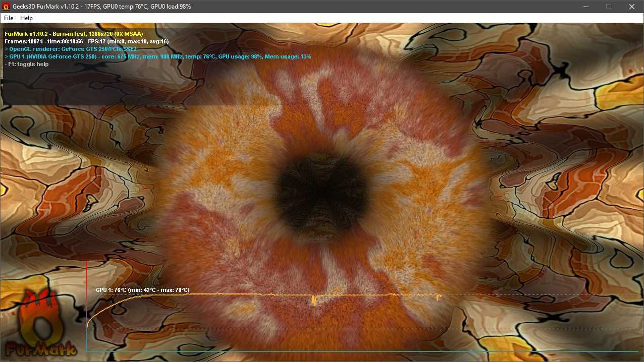The width and height of the screenshot is (644, 362).
Task: Close the FurMark window
Action: pyautogui.click(x=632, y=7)
